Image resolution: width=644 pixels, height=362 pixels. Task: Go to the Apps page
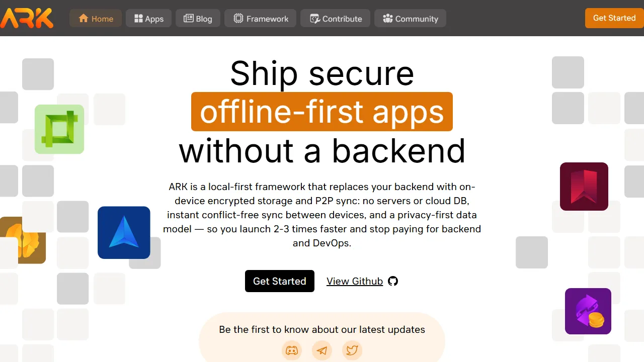point(148,19)
